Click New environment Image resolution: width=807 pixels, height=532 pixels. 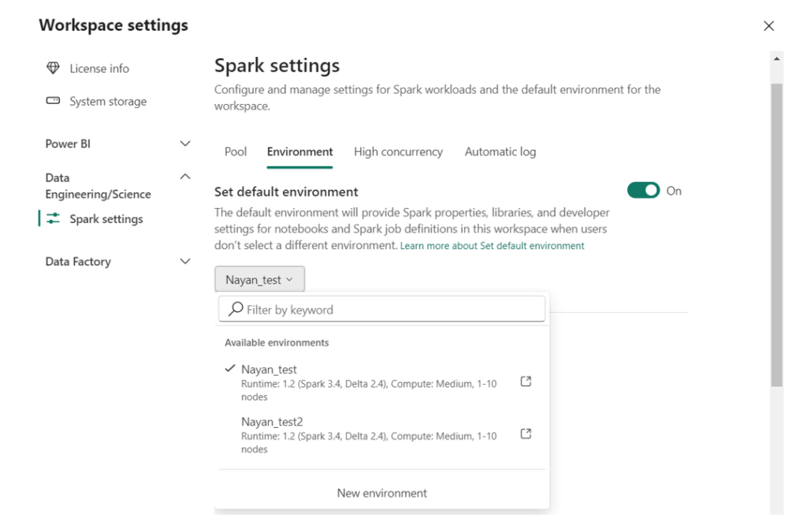(x=381, y=493)
